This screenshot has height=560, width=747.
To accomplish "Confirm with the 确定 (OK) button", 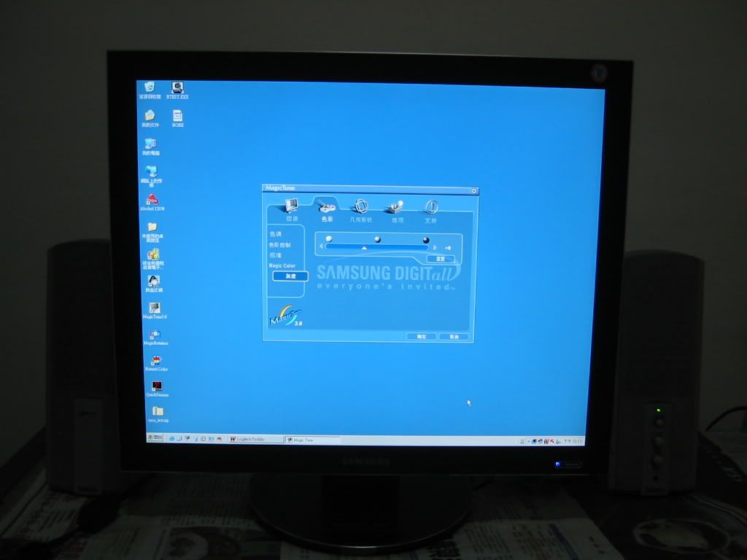I will click(x=422, y=336).
